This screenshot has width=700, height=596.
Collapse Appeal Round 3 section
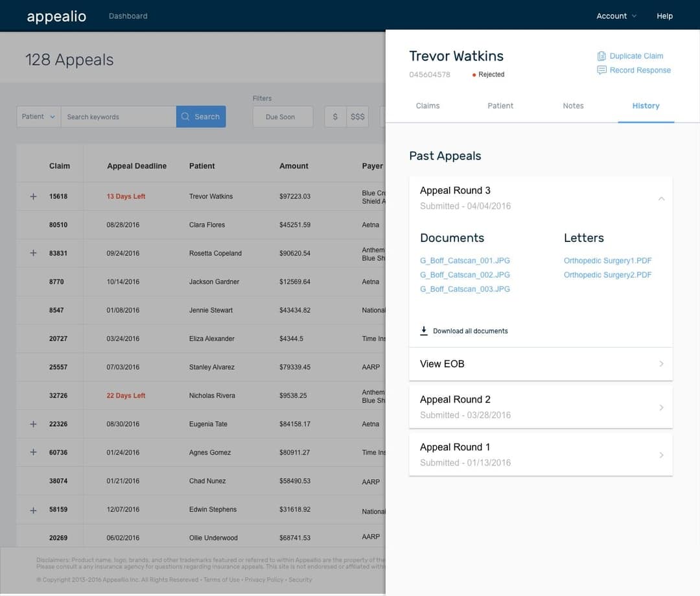click(x=661, y=198)
